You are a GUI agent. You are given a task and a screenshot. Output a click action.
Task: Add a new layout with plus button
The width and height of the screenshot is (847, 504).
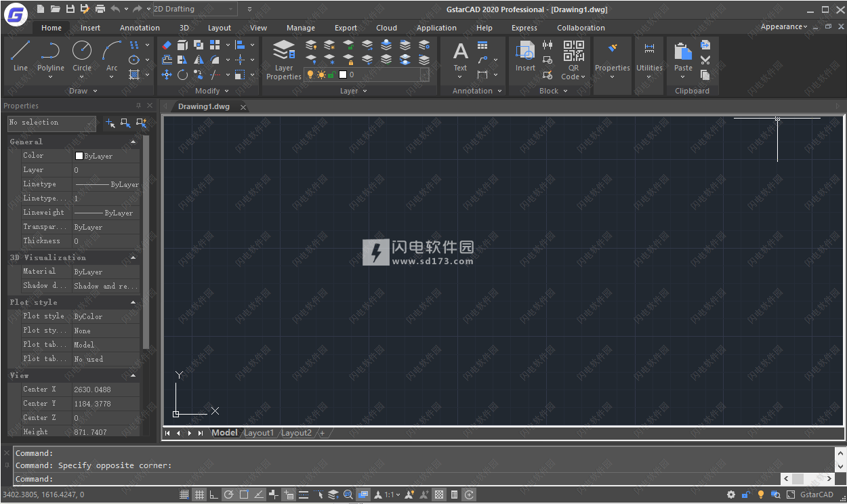coord(323,433)
